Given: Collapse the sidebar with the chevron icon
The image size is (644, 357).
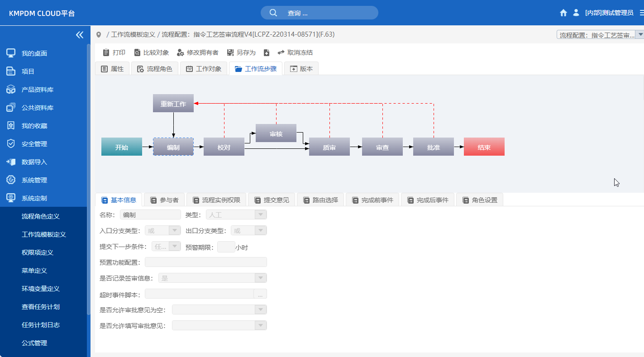Looking at the screenshot, I should [80, 34].
